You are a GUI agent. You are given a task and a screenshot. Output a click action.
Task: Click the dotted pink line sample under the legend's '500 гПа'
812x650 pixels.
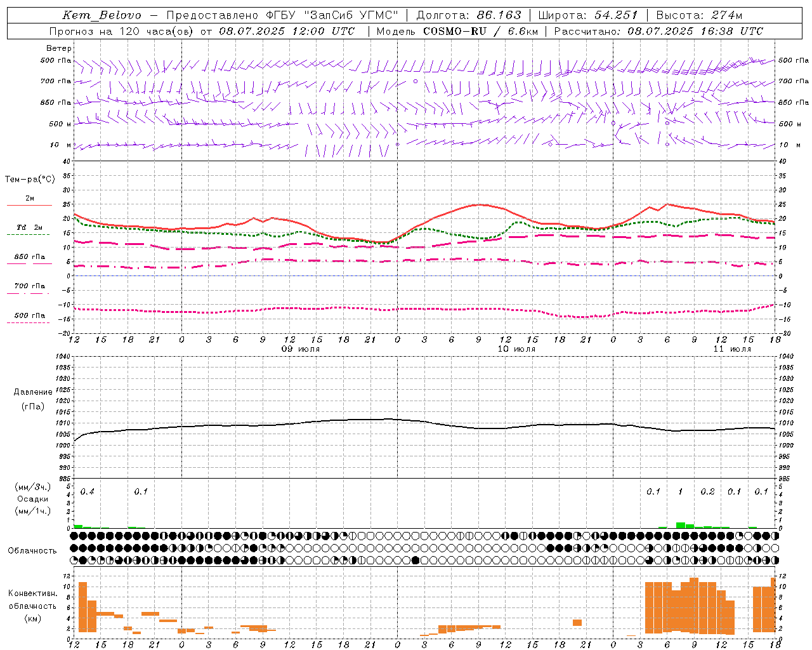28,322
